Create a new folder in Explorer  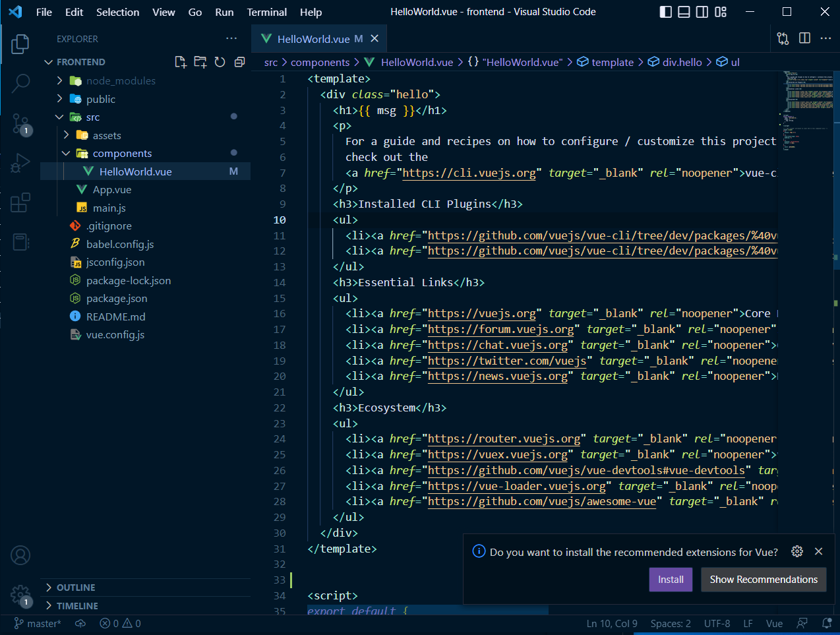[200, 62]
